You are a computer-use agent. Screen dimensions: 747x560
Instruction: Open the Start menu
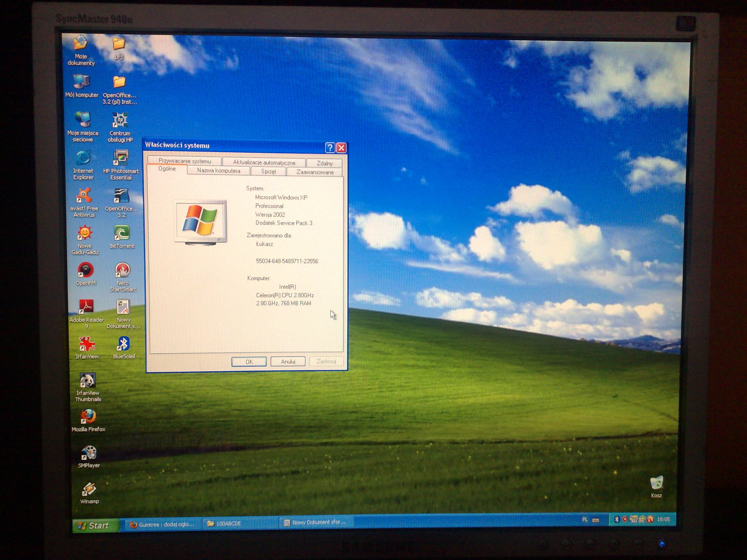point(96,525)
